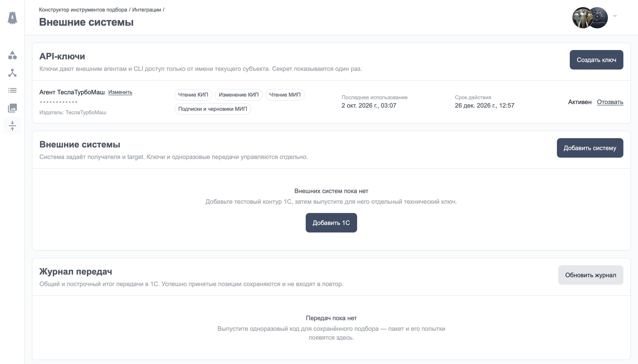
Task: Click the Обновить журнал button
Action: [590, 275]
